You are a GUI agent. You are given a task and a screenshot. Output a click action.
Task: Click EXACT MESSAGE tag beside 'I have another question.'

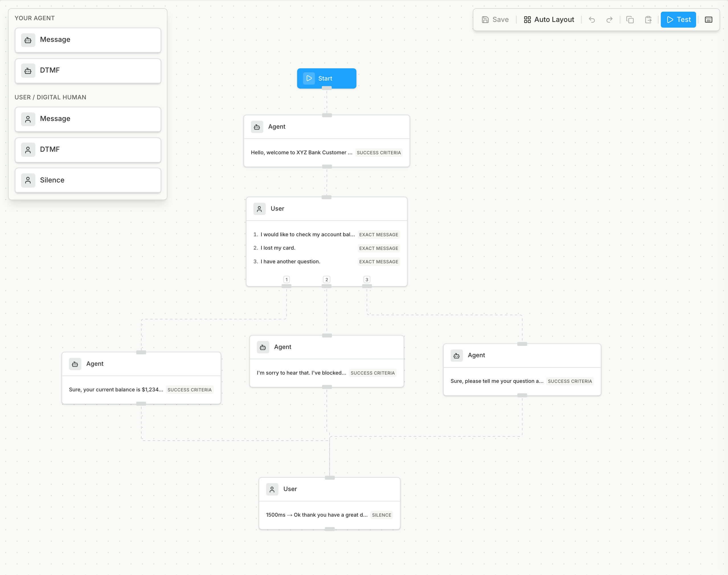pos(379,262)
